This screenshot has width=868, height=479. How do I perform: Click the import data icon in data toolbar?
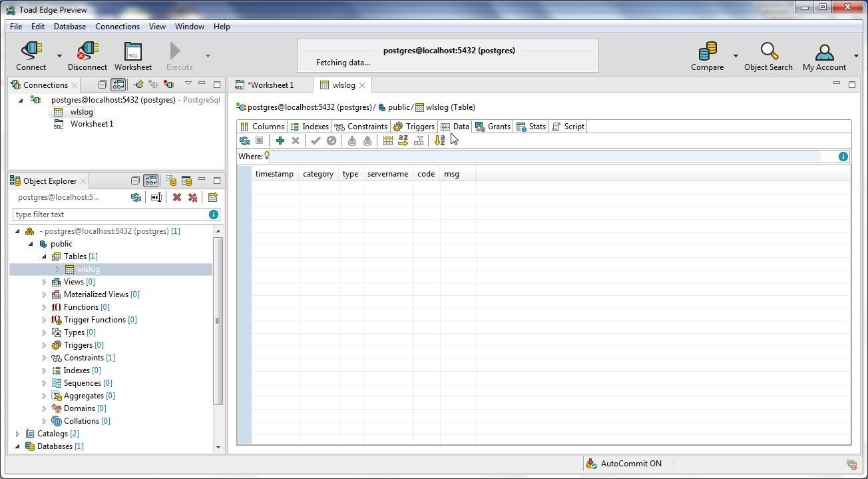coord(351,141)
